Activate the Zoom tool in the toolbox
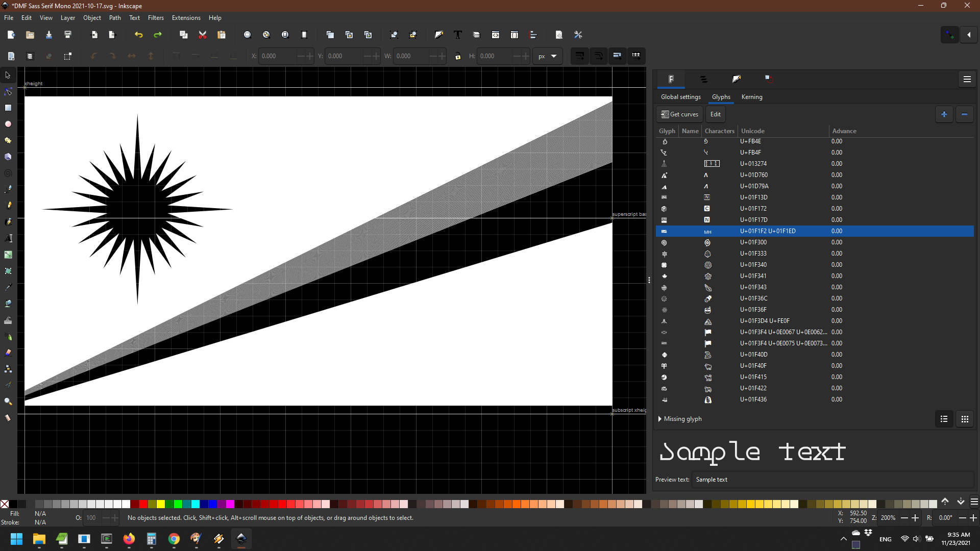The height and width of the screenshot is (551, 980). [8, 401]
